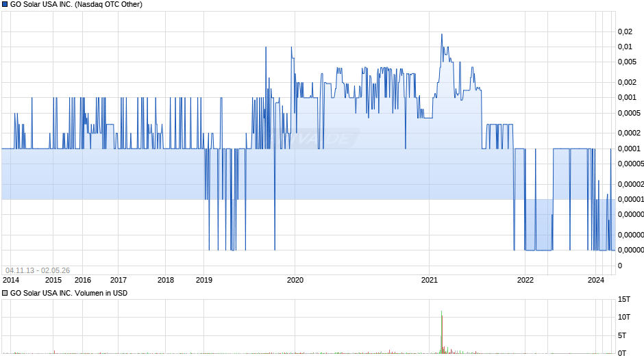Image resolution: width=644 pixels, height=360 pixels.
Task: Click the 15T volume axis value
Action: tap(624, 300)
